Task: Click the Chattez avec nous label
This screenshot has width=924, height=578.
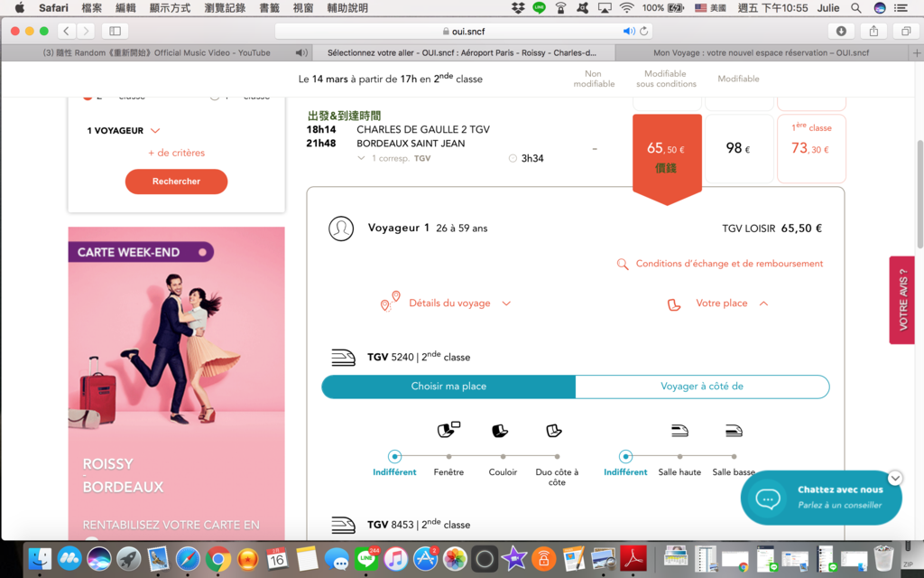Action: click(x=840, y=489)
